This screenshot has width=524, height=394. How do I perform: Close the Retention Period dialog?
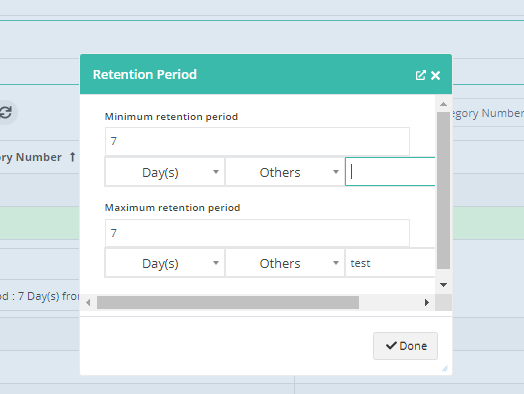click(435, 76)
